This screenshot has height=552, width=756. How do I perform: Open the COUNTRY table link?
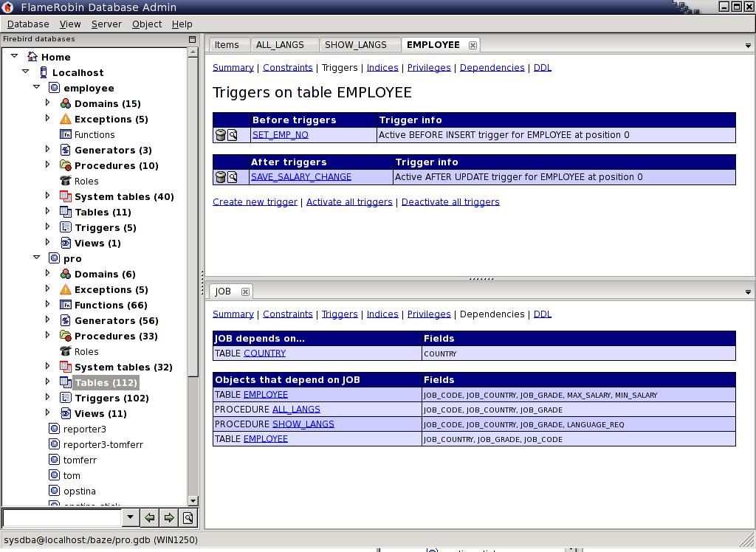(265, 353)
